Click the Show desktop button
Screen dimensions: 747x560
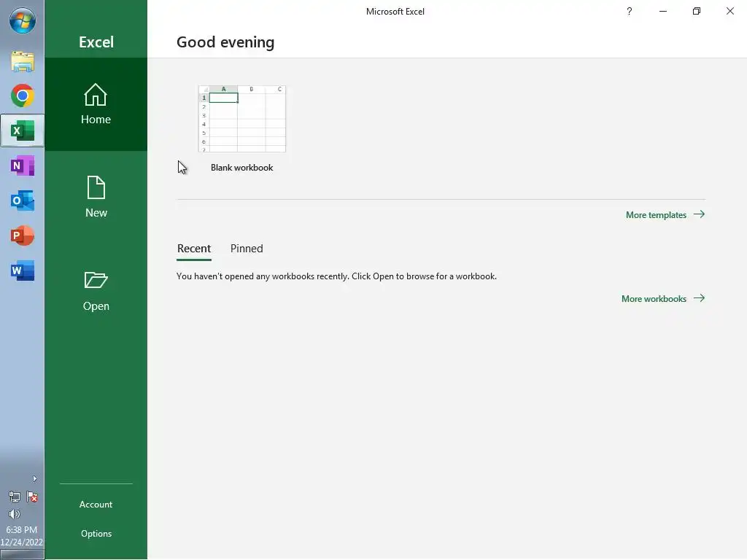pyautogui.click(x=22, y=555)
